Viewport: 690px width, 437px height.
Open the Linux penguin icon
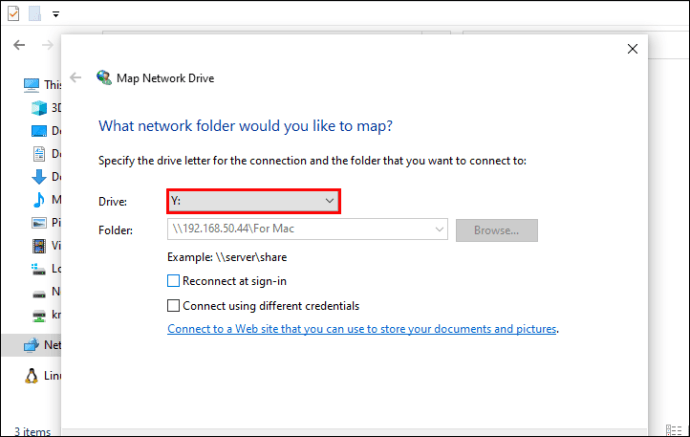tap(32, 376)
